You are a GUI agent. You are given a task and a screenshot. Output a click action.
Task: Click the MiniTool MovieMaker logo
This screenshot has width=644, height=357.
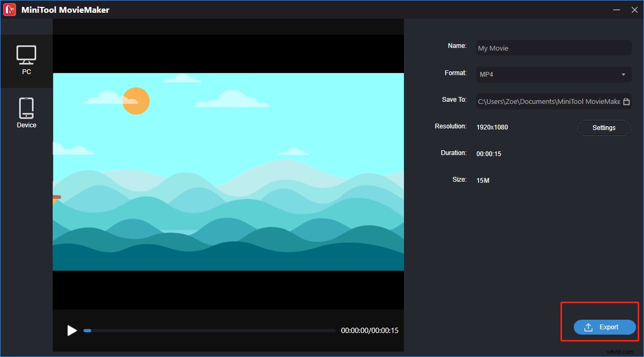pyautogui.click(x=9, y=9)
